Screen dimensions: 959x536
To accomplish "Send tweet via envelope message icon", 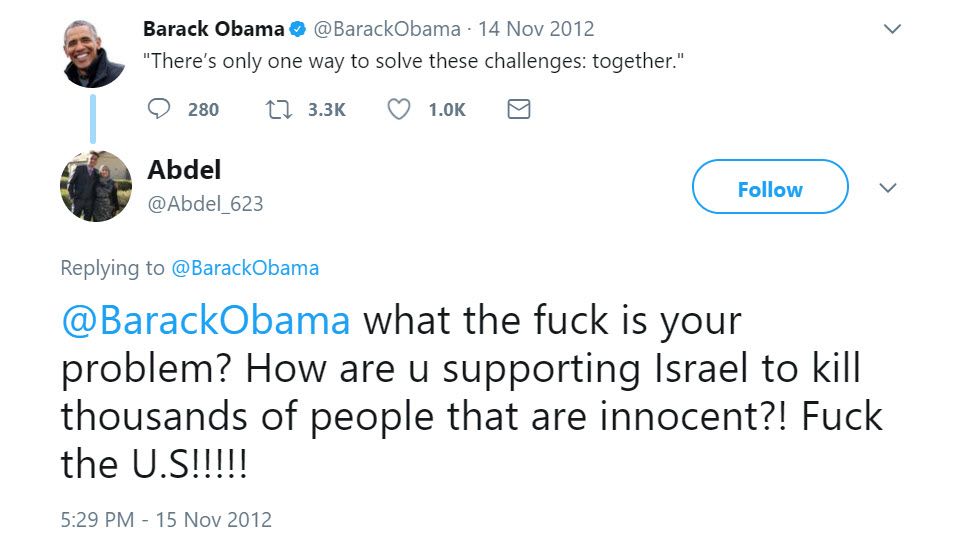I will coord(518,109).
